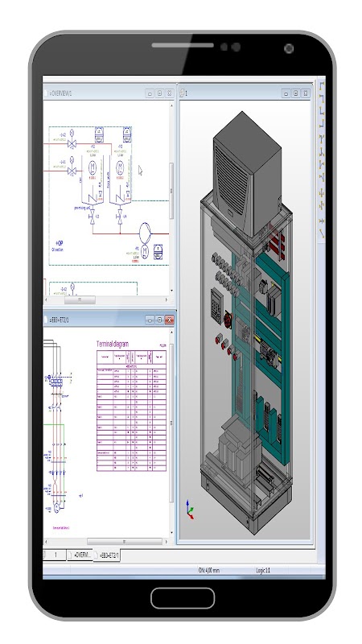This screenshot has height=644, width=362.
Task: Switch to the =EB3+ET2/1 bottom tab
Action: [107, 555]
